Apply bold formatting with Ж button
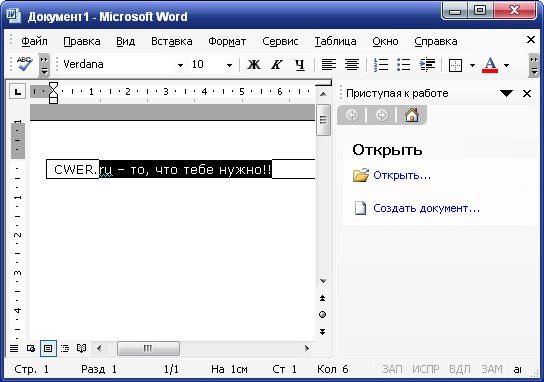 pos(254,65)
